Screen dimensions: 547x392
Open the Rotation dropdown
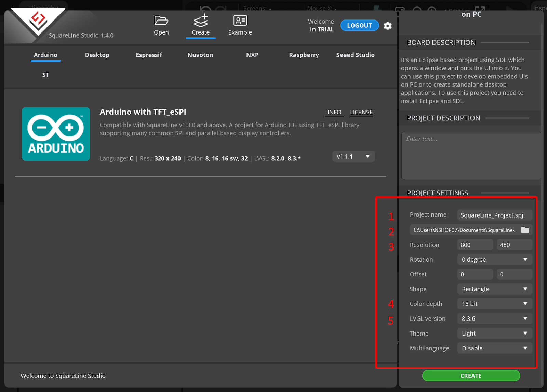tap(495, 259)
